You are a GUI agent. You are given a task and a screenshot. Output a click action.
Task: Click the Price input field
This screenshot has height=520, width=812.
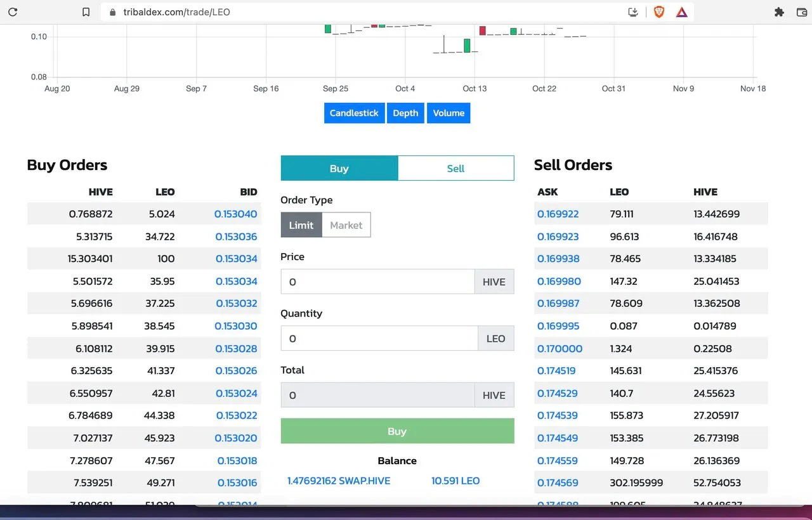coord(377,282)
